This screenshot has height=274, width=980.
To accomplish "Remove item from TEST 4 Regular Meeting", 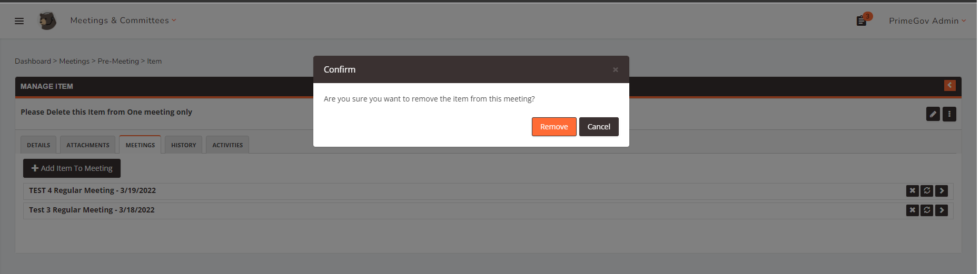I will click(x=912, y=191).
